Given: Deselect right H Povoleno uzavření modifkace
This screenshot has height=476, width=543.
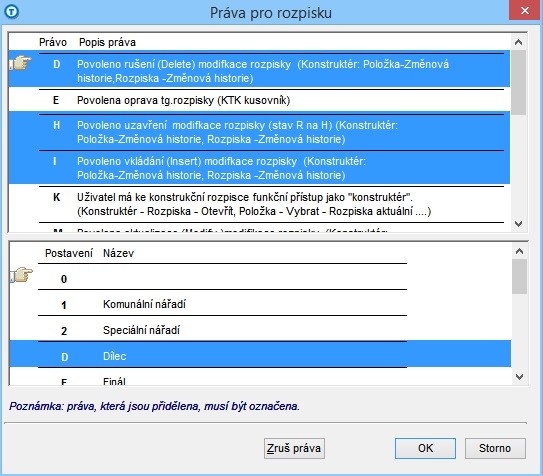Looking at the screenshot, I should pyautogui.click(x=259, y=132).
